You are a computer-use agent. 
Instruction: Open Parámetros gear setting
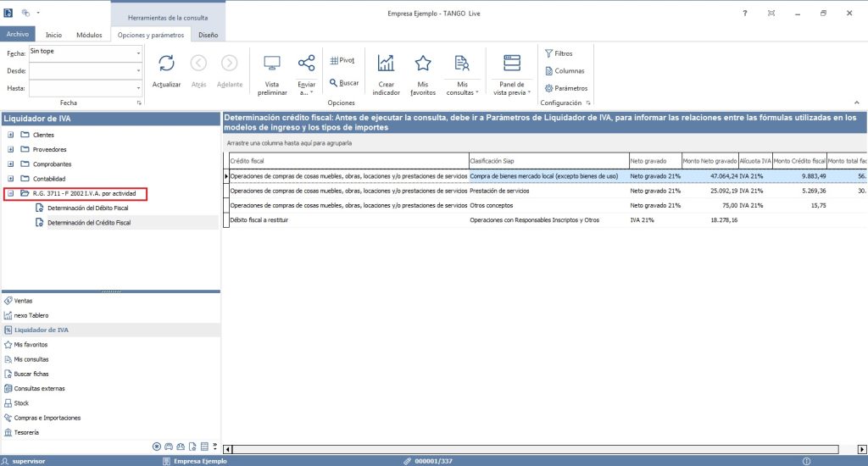[x=565, y=88]
